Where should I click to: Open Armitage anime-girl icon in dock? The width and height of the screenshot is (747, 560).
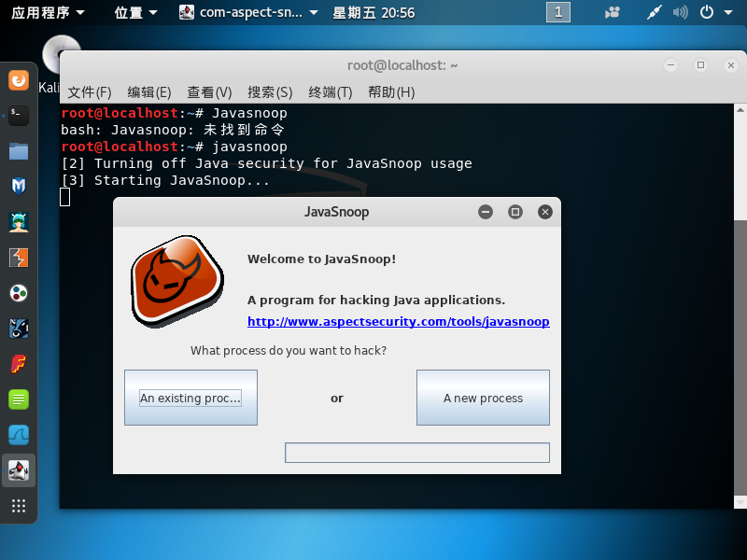coord(19,222)
